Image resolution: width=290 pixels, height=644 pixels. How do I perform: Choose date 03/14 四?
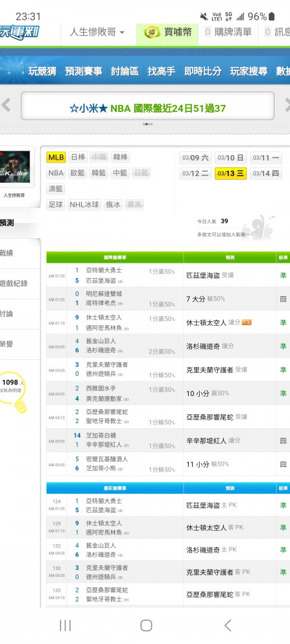tap(266, 173)
